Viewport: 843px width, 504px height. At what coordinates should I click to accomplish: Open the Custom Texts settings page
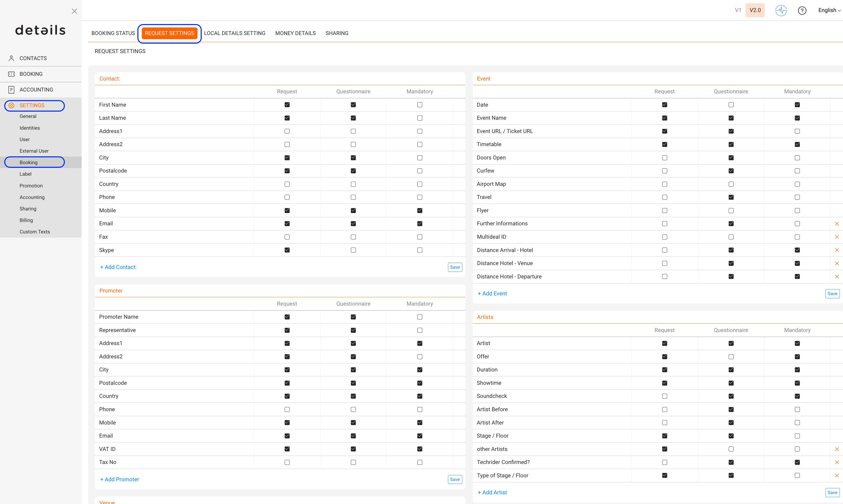point(35,232)
